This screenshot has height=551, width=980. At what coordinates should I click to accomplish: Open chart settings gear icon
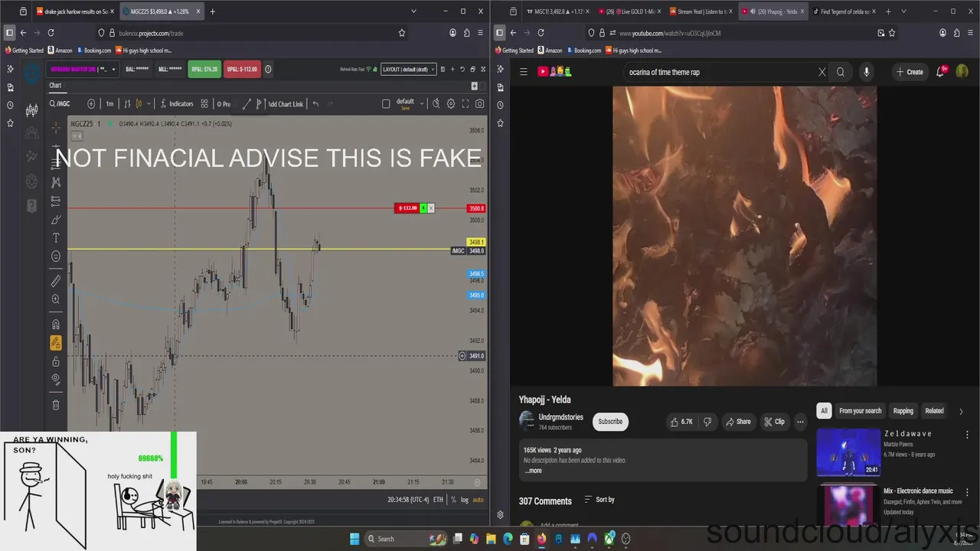pyautogui.click(x=451, y=103)
